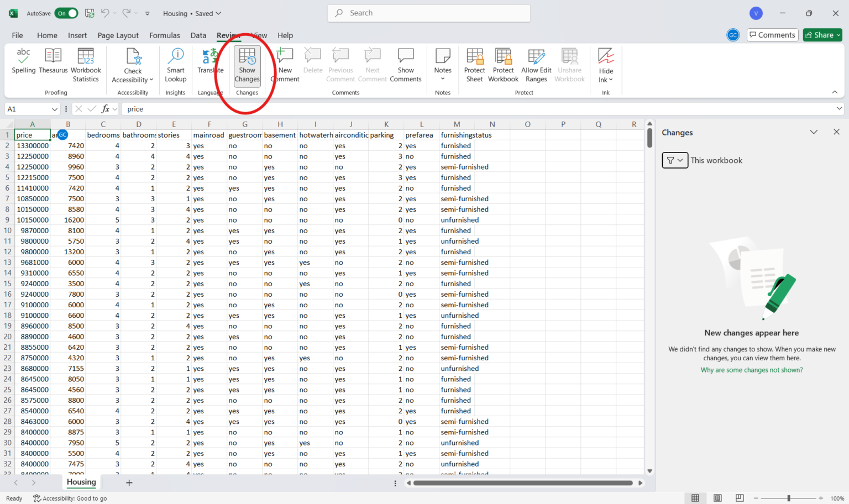Toggle AutoSave off
Screen dimensions: 849x504
coord(66,13)
